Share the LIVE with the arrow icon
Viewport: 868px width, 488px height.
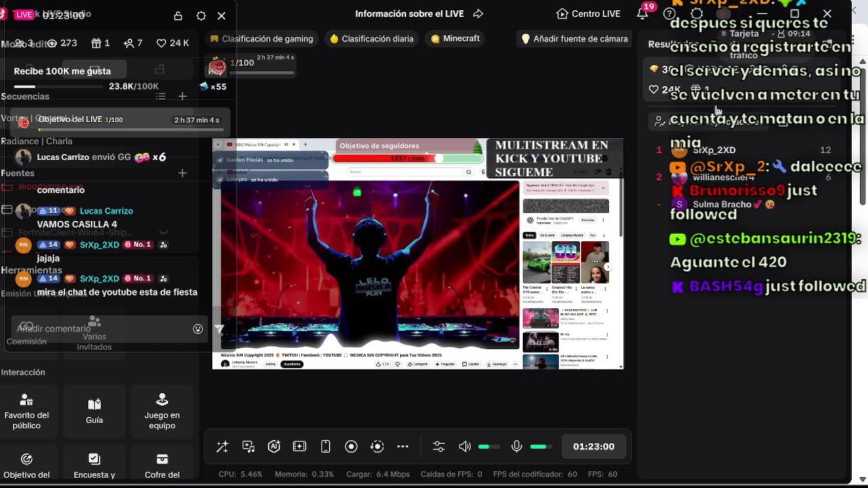[x=478, y=14]
